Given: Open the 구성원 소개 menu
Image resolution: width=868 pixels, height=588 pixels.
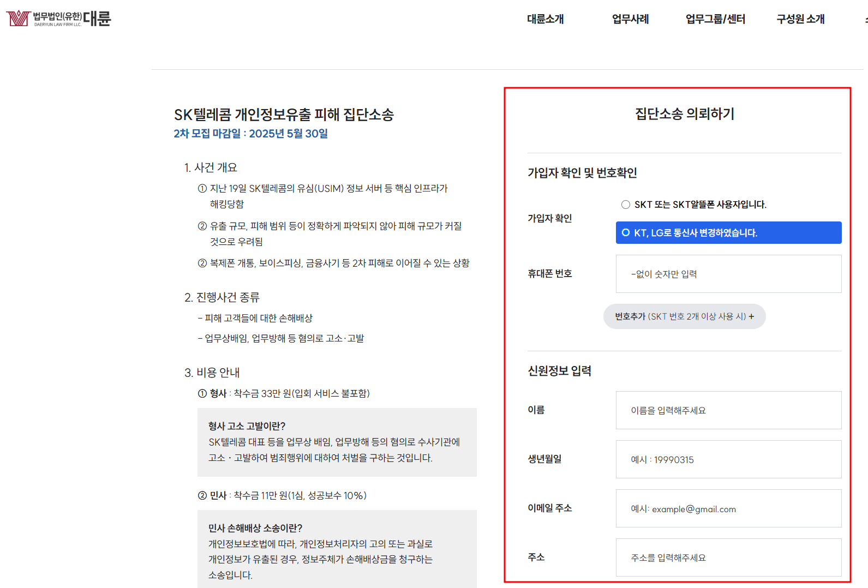Looking at the screenshot, I should click(x=800, y=19).
